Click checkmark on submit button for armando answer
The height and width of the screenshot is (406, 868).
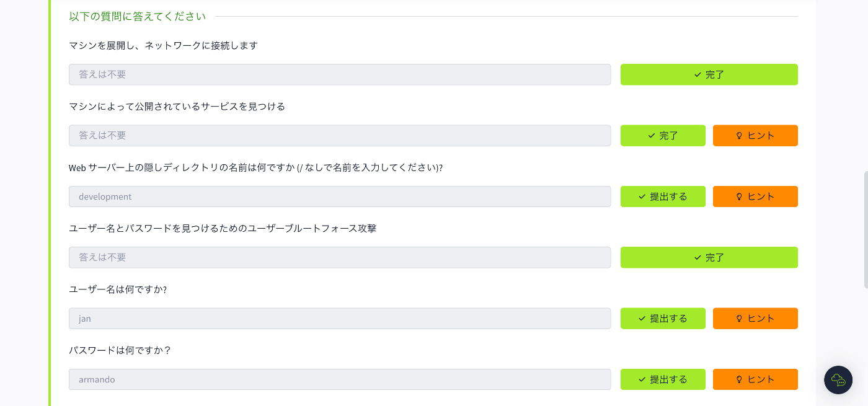tap(642, 379)
